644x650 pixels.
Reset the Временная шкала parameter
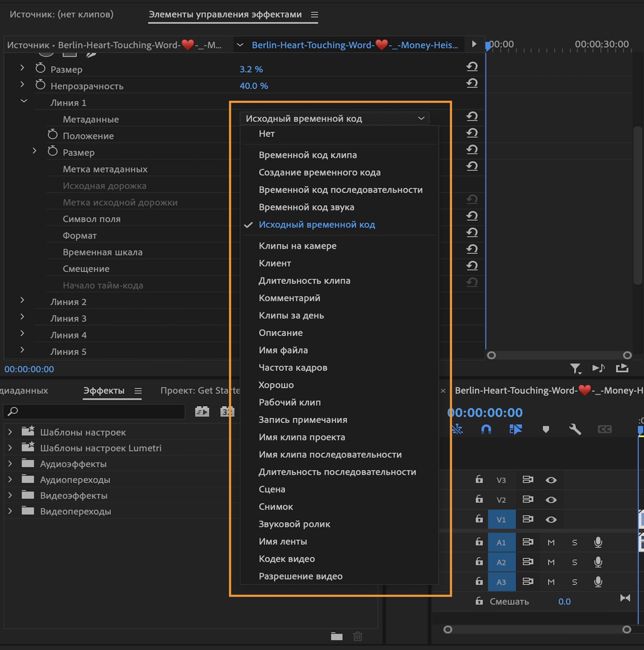pyautogui.click(x=472, y=249)
